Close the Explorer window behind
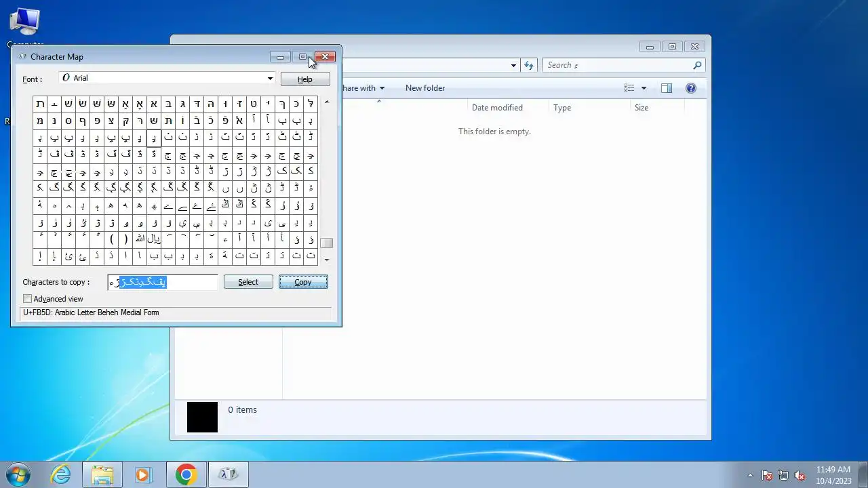Image resolution: width=868 pixels, height=488 pixels. (694, 47)
